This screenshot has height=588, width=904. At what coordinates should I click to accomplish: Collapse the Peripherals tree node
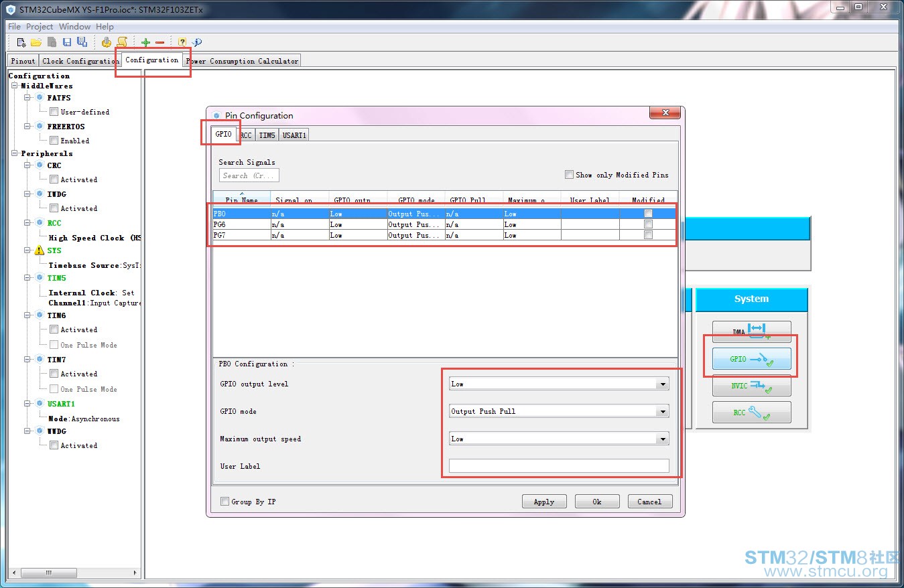point(15,153)
